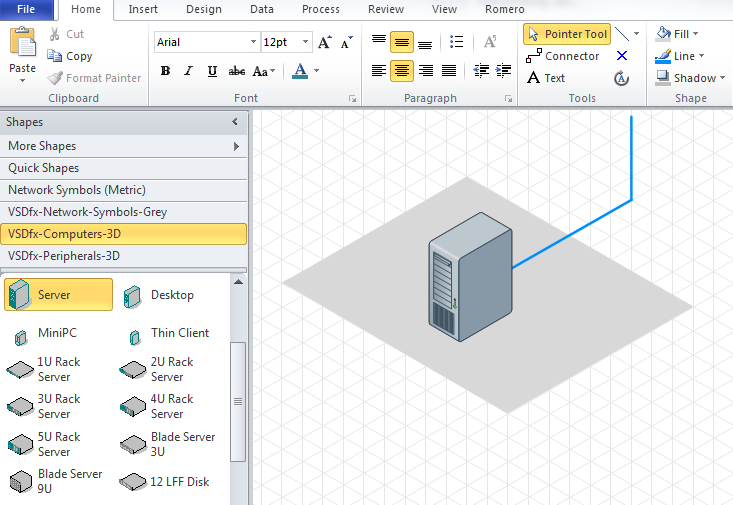Choose the Text tool
Image resolution: width=733 pixels, height=505 pixels.
click(546, 78)
